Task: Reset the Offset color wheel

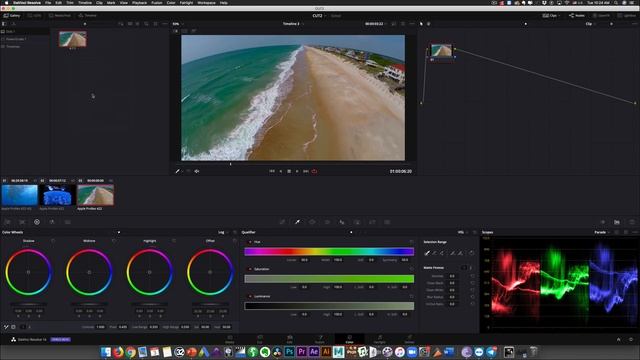Action: (x=234, y=241)
